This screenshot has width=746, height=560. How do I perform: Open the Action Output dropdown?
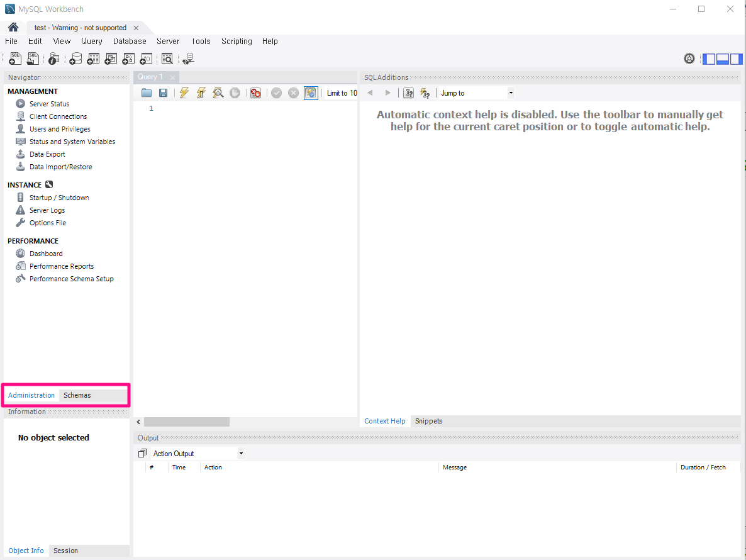[x=198, y=454]
